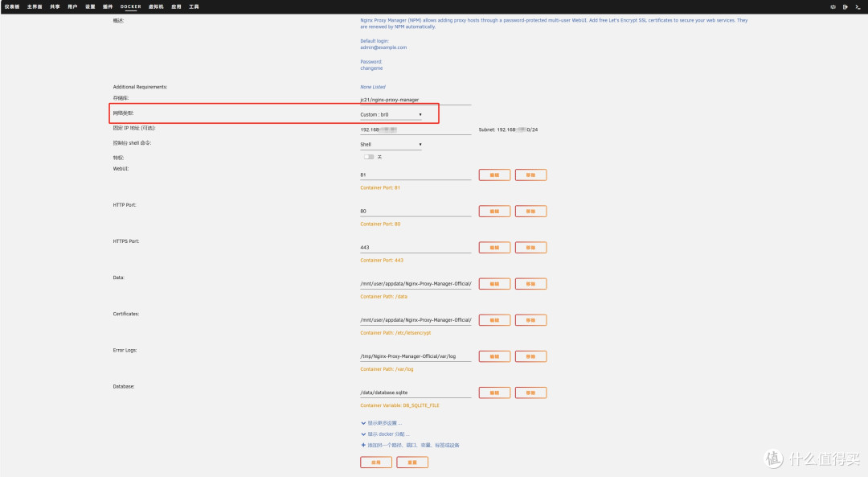Click the fixed IP address field
This screenshot has height=477, width=868.
416,130
